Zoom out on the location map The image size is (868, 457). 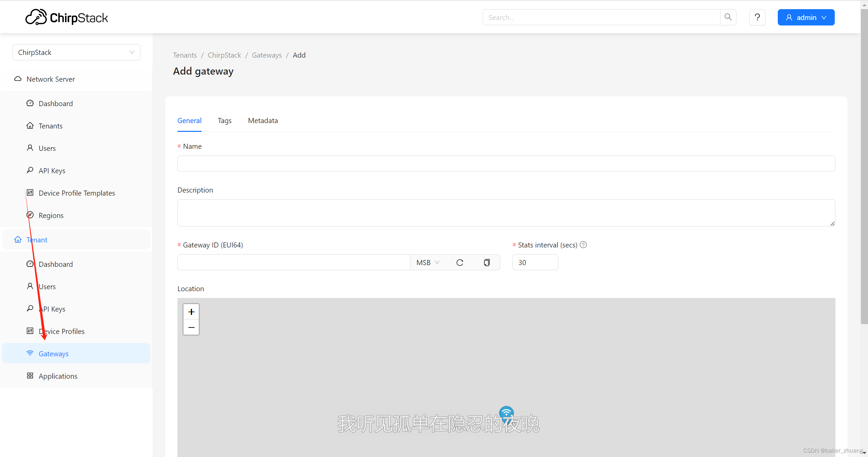191,327
